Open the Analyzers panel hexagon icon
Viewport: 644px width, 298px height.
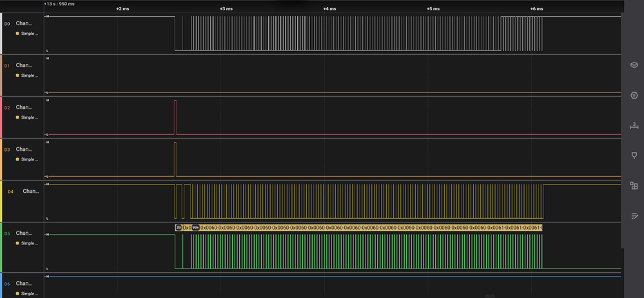click(634, 95)
